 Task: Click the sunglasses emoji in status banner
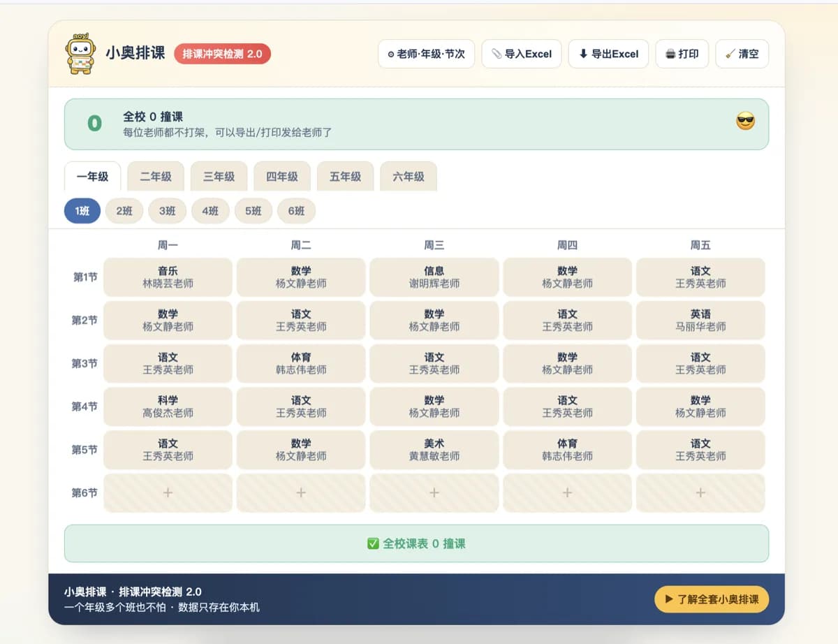point(746,122)
